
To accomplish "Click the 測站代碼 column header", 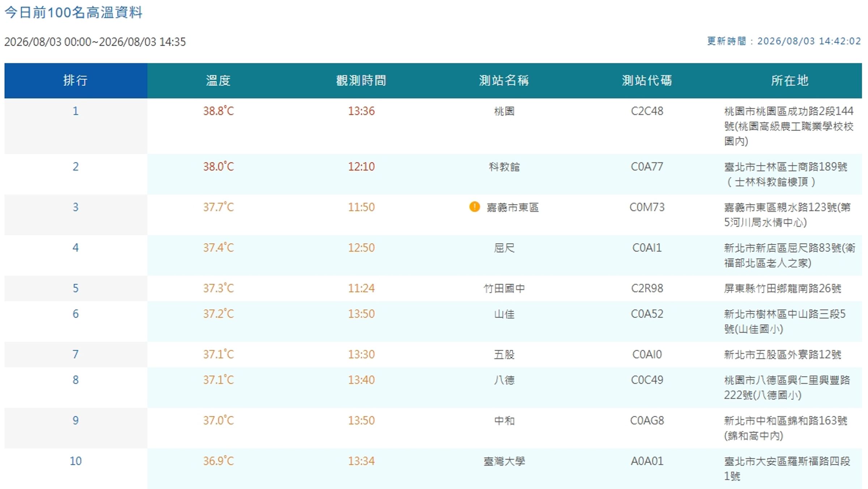I will 647,80.
